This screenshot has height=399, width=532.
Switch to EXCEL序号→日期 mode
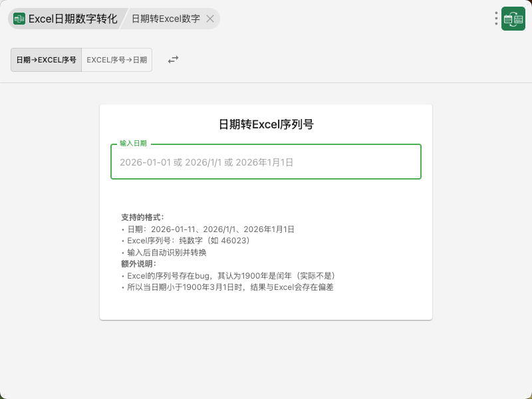point(117,60)
